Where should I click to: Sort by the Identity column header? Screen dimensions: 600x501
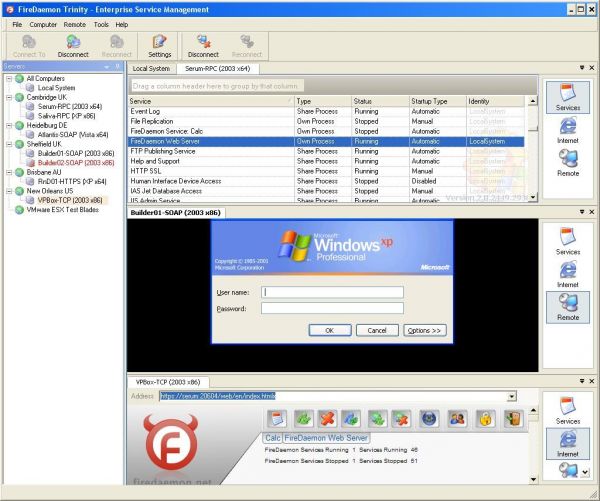495,101
